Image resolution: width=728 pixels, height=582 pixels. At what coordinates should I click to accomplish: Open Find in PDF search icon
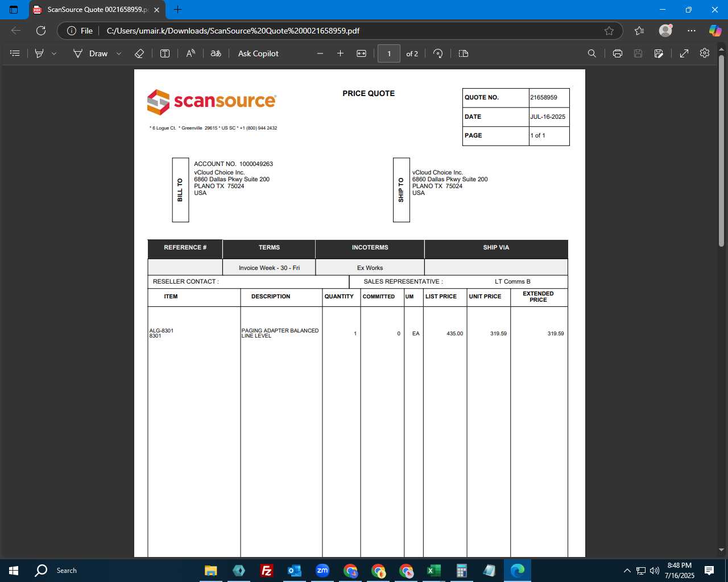[592, 53]
